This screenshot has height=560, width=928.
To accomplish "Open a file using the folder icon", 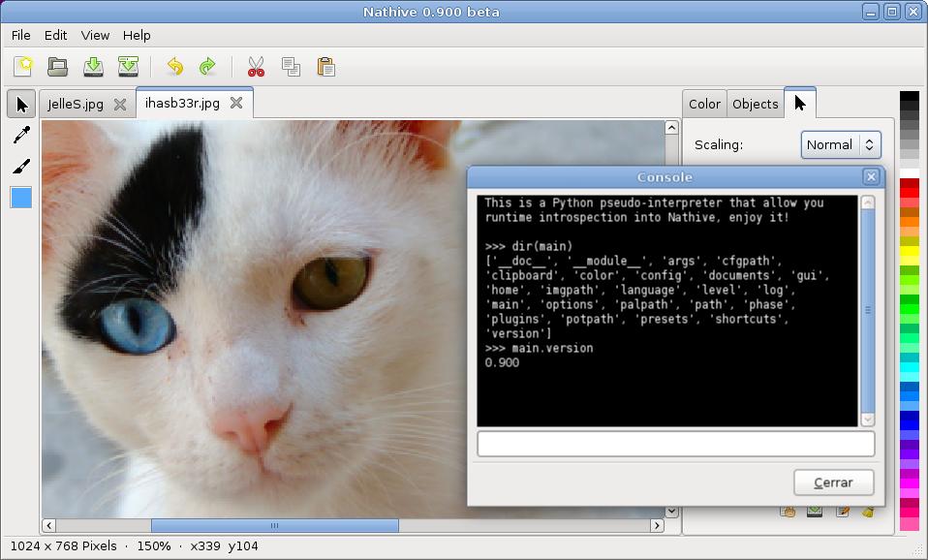I will pos(58,66).
